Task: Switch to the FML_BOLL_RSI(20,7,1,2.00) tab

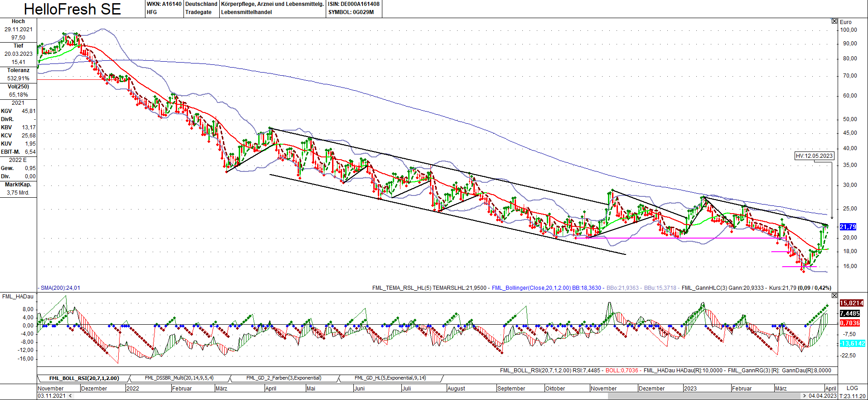Action: pos(84,378)
